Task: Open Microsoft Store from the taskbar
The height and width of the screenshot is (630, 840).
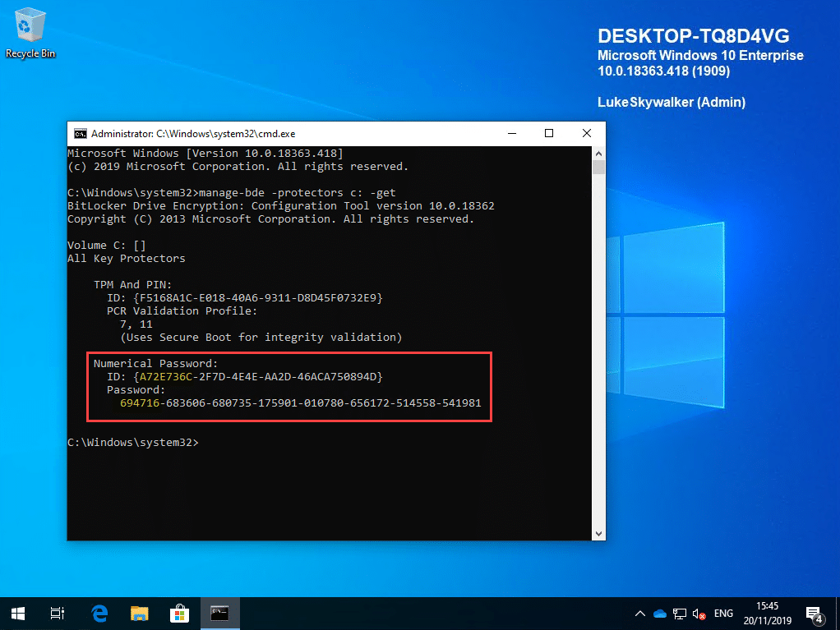Action: (179, 614)
